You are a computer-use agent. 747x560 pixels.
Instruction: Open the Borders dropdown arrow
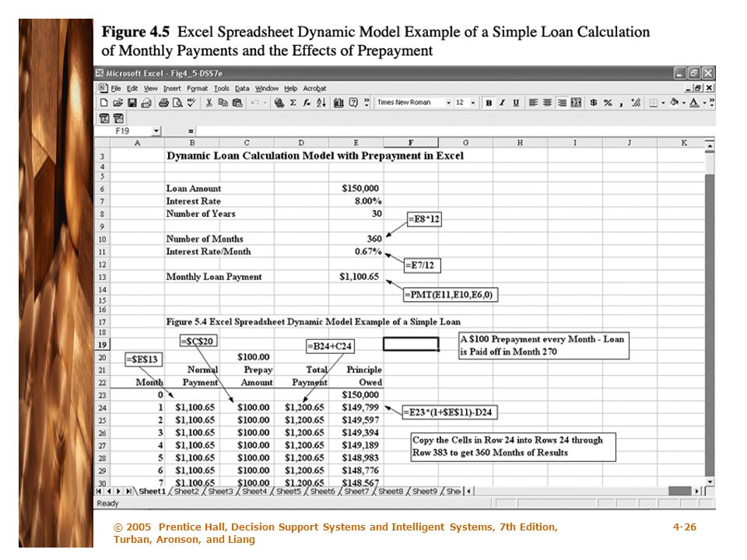[663, 103]
